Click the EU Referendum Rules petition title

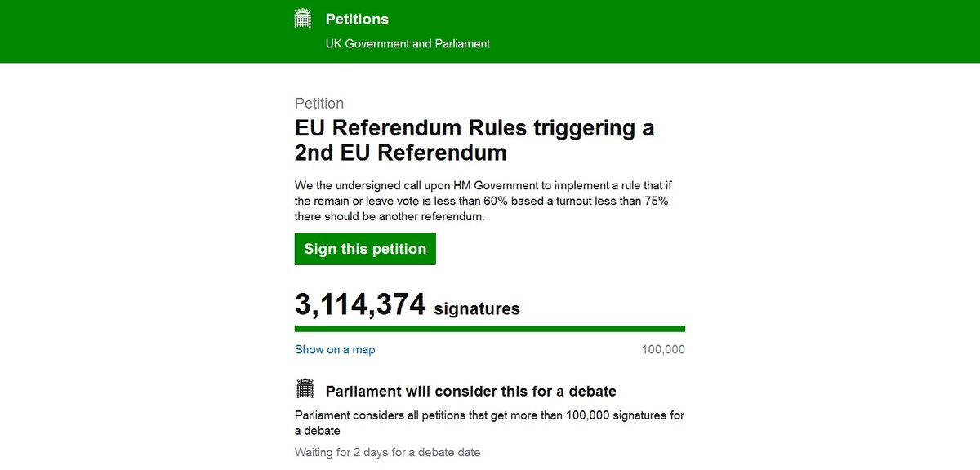point(474,129)
